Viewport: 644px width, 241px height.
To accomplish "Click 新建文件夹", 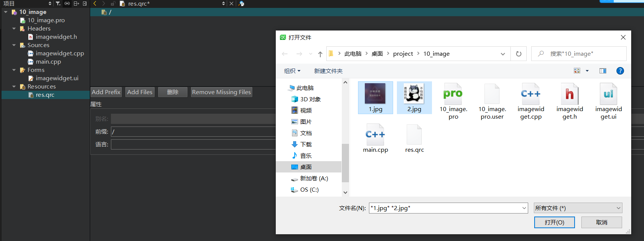I will (328, 71).
